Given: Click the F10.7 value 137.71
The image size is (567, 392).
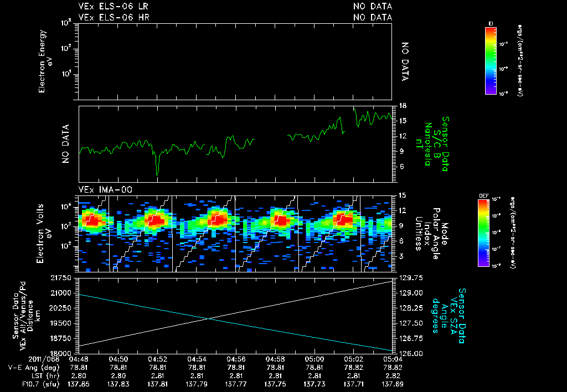Looking at the screenshot, I should [354, 384].
